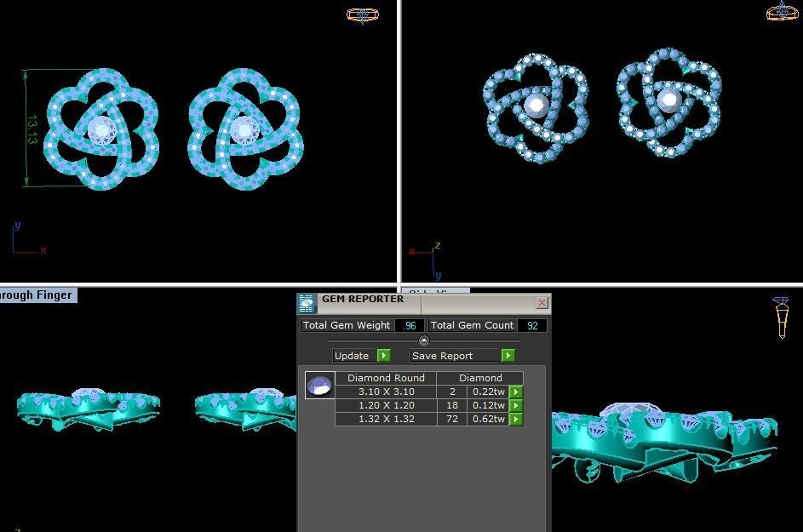Viewport: 803px width, 532px height.
Task: Click the Through Finger viewport label
Action: 37,295
